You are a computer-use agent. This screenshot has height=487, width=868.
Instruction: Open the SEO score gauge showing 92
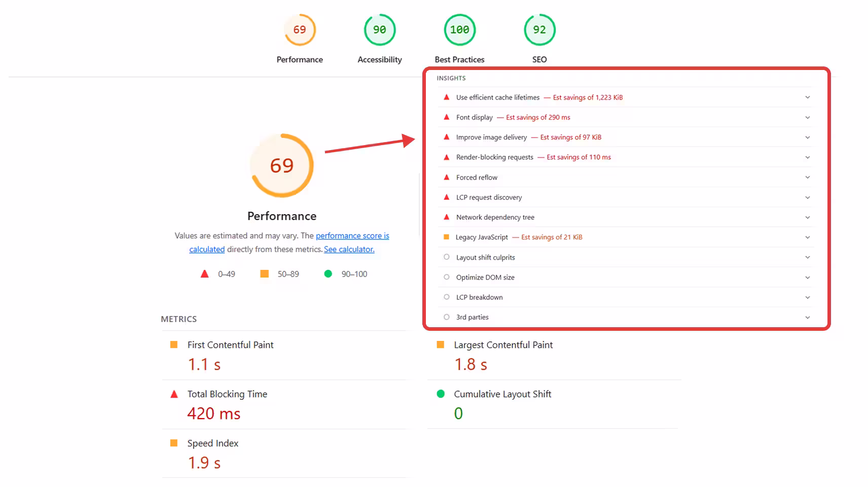[x=539, y=30]
